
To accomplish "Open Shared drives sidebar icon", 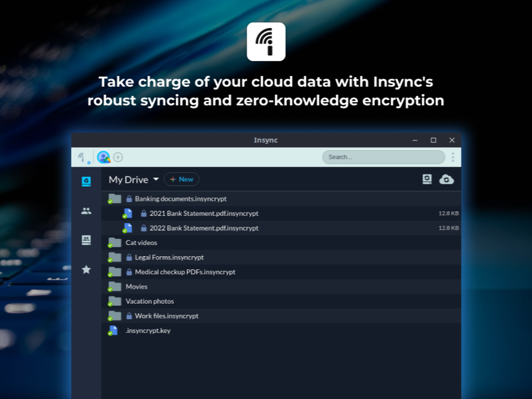I will (86, 240).
